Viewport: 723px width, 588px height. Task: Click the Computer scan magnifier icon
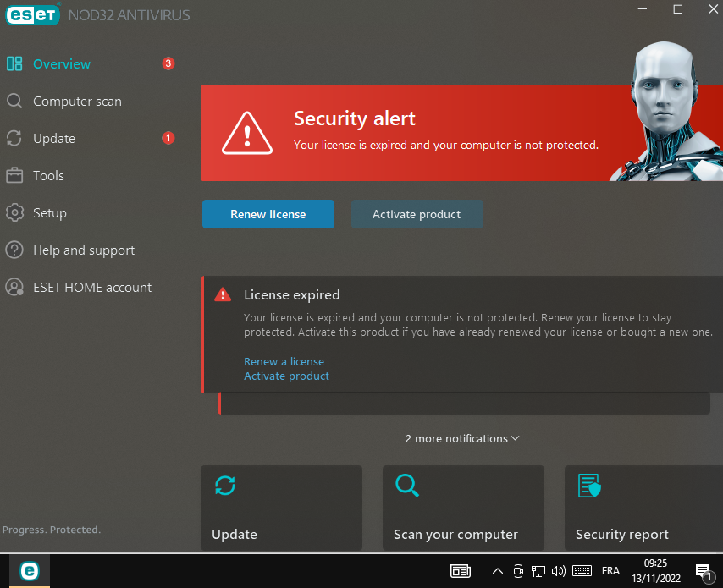pos(14,101)
